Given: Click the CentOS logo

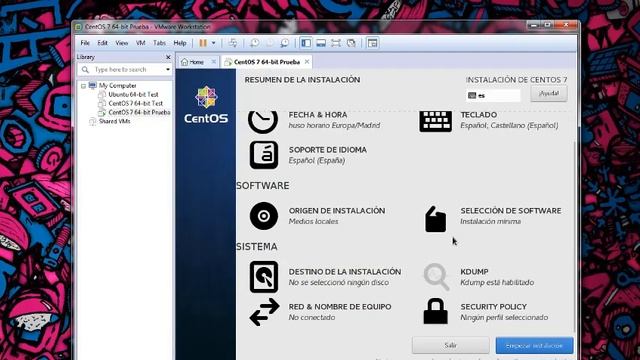Looking at the screenshot, I should [x=206, y=104].
